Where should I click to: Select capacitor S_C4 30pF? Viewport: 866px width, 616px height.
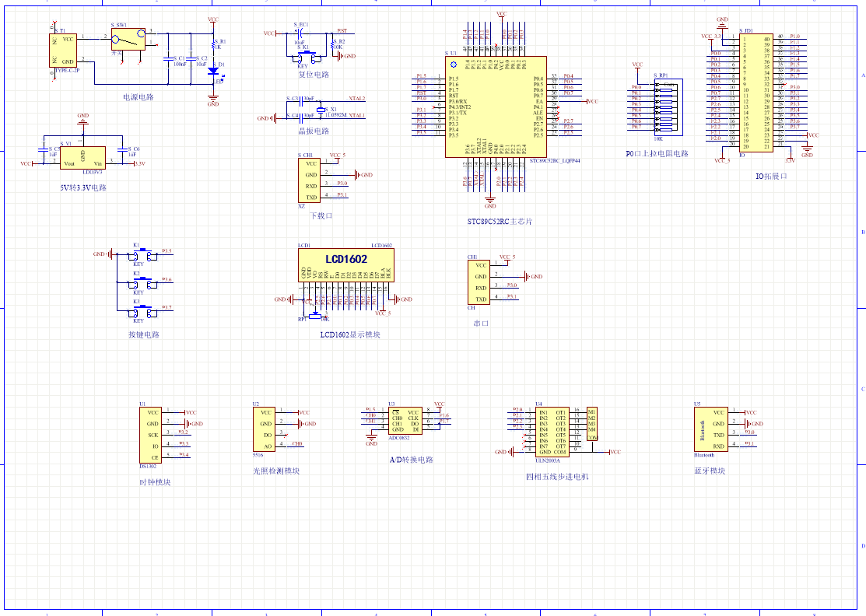(301, 117)
